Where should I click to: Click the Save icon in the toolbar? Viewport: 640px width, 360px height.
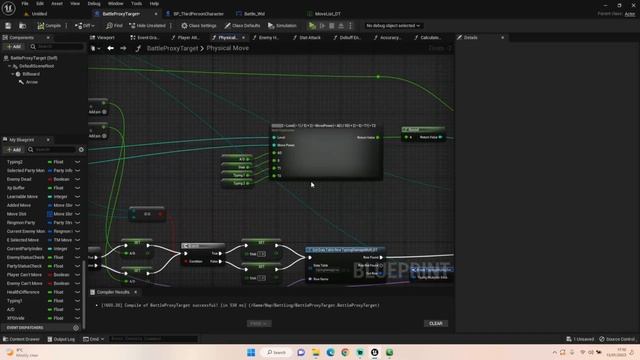click(x=8, y=26)
